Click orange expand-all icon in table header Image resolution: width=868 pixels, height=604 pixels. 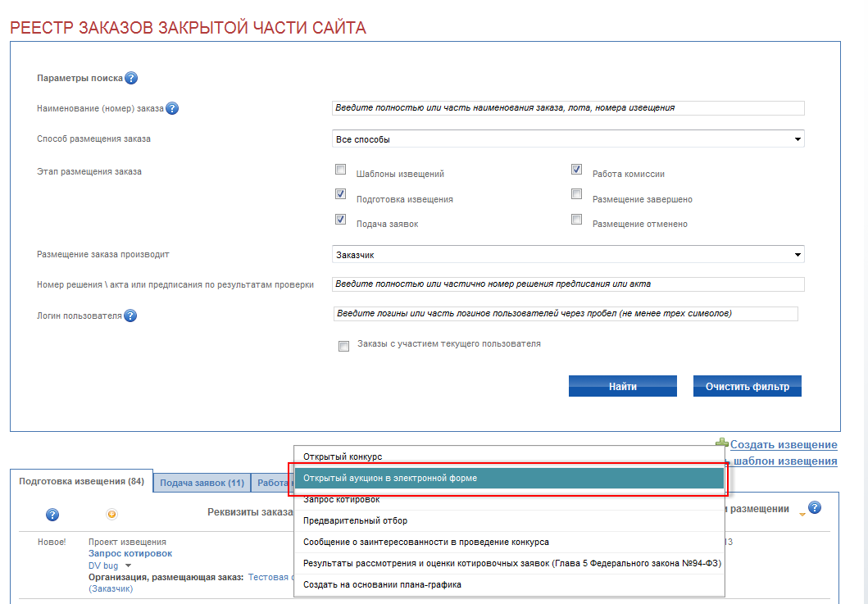tap(111, 515)
